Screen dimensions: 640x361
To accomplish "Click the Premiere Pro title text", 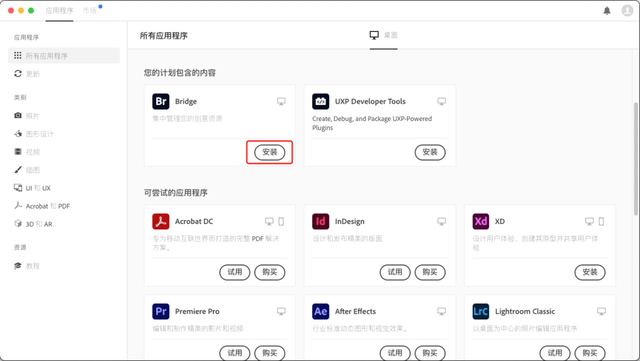I will 197,311.
